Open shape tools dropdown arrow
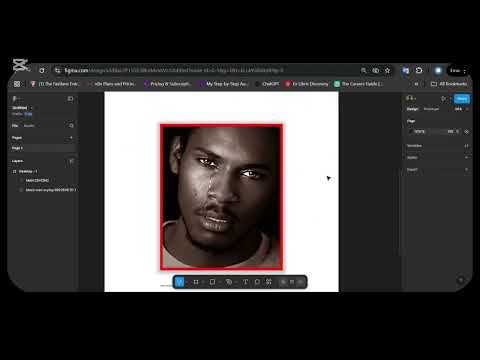 pos(219,282)
